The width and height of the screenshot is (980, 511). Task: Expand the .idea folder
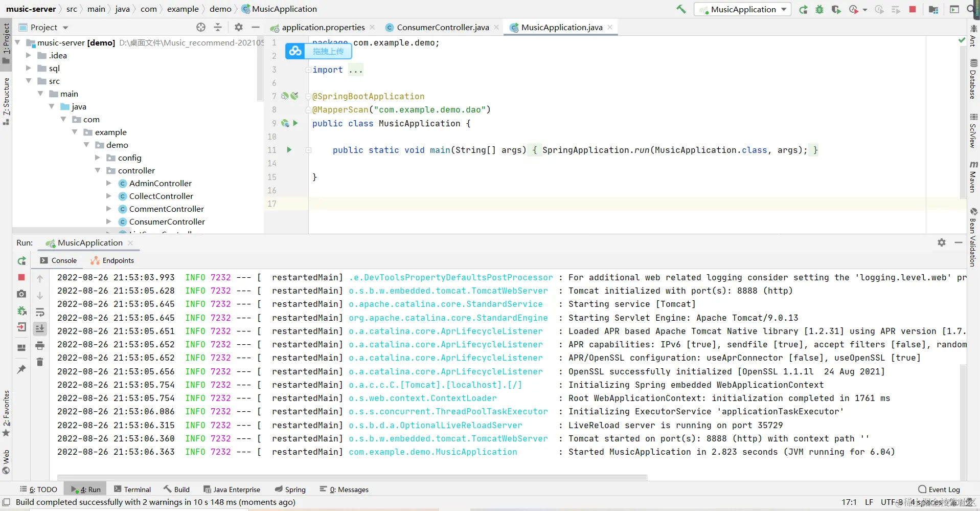point(29,55)
